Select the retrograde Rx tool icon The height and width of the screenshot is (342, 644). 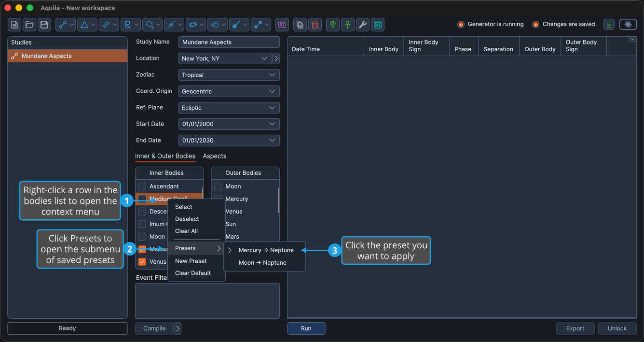tap(127, 25)
